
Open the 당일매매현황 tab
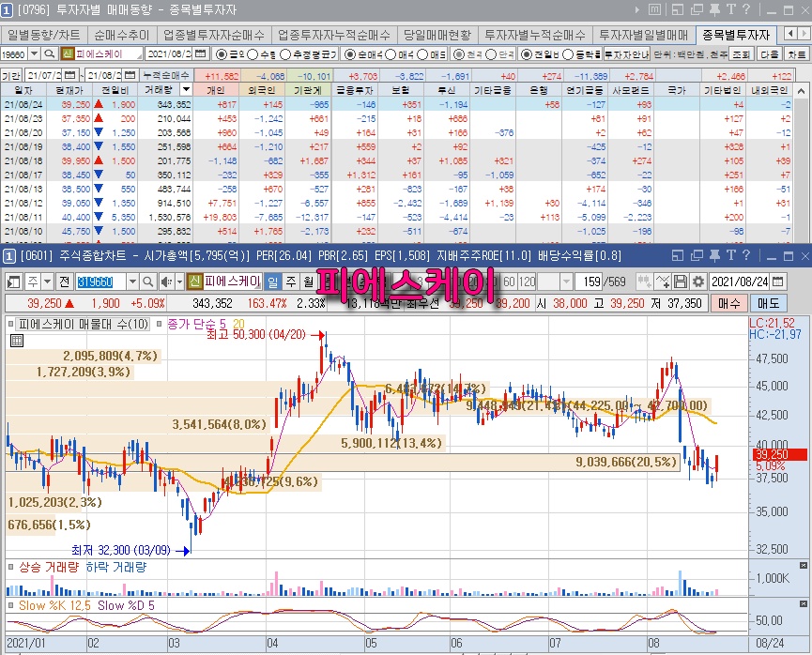pyautogui.click(x=437, y=35)
